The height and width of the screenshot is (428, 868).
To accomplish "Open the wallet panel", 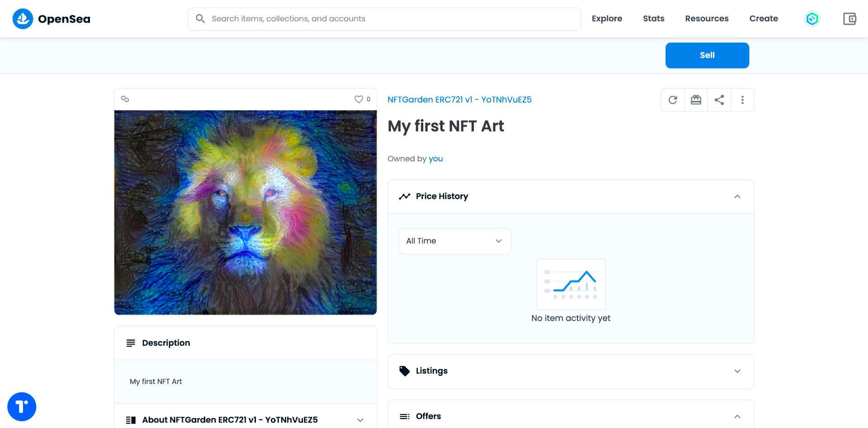I will [x=850, y=19].
